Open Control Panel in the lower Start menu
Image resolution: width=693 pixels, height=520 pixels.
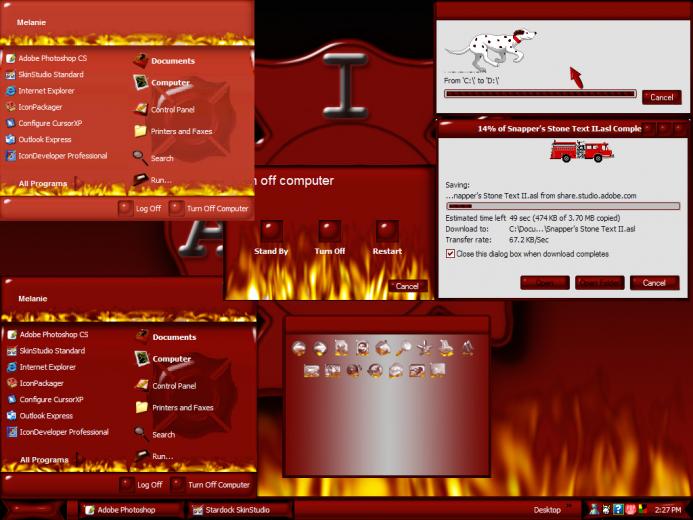[166, 386]
